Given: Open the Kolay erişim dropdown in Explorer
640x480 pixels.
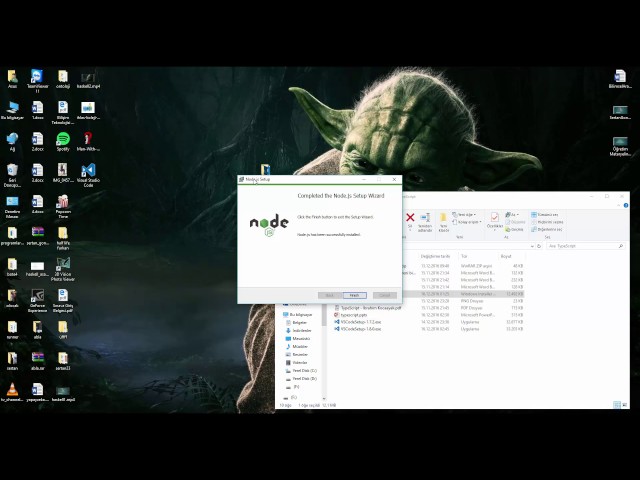Looking at the screenshot, I should pos(467,222).
